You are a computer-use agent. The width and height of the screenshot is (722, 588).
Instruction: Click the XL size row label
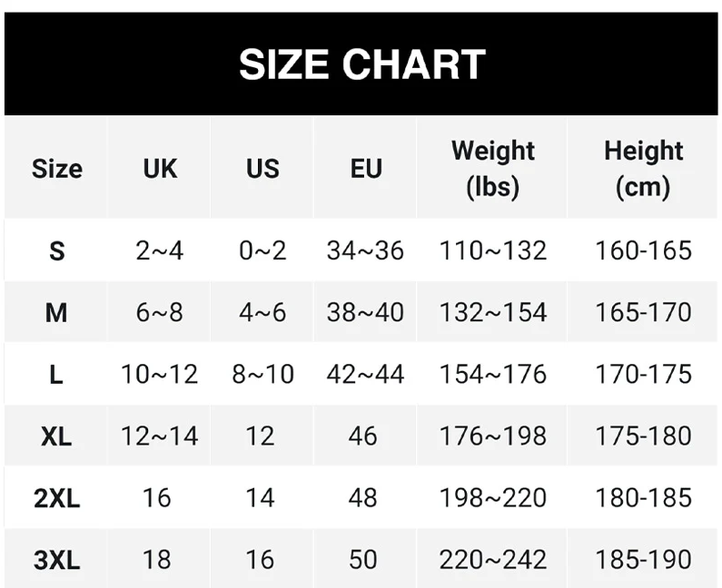tap(56, 436)
